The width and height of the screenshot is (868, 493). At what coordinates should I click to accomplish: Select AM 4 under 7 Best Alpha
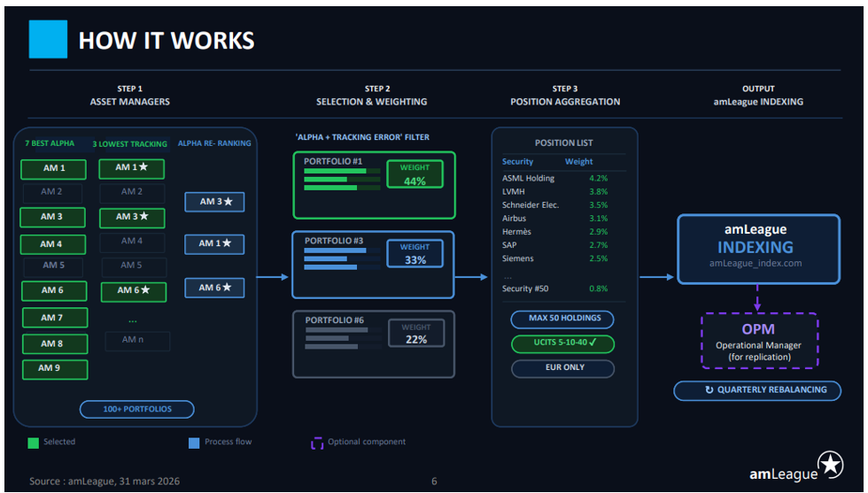52,244
